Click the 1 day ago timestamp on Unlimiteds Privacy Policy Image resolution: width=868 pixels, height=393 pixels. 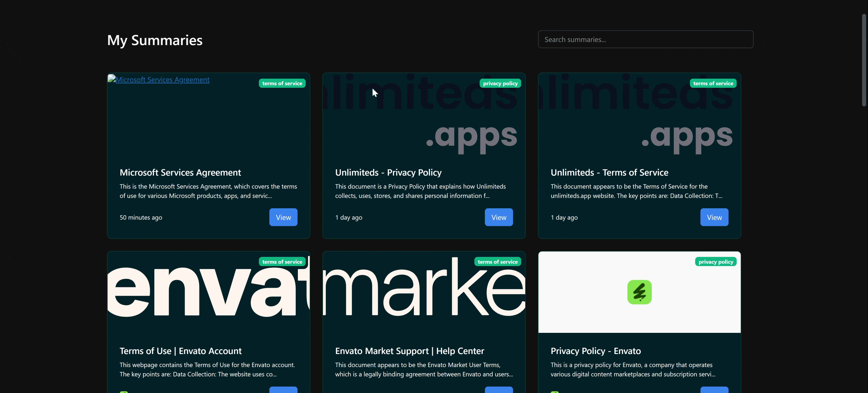[x=348, y=218]
